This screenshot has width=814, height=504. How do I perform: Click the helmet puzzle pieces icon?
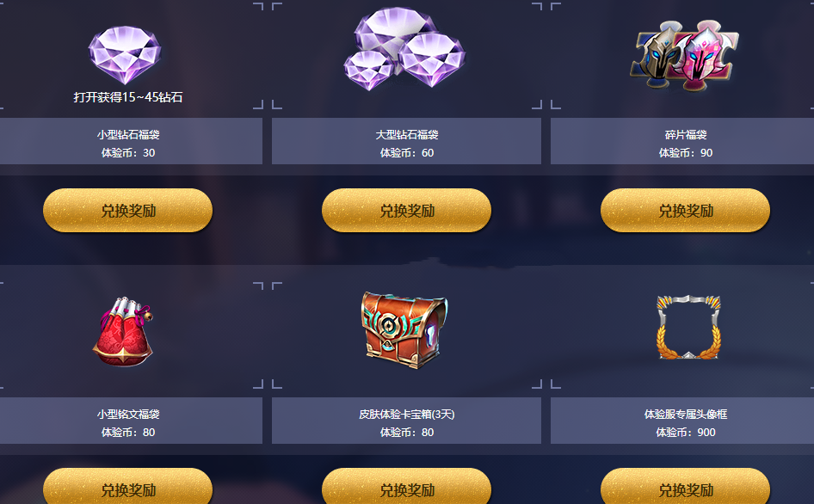pos(685,55)
